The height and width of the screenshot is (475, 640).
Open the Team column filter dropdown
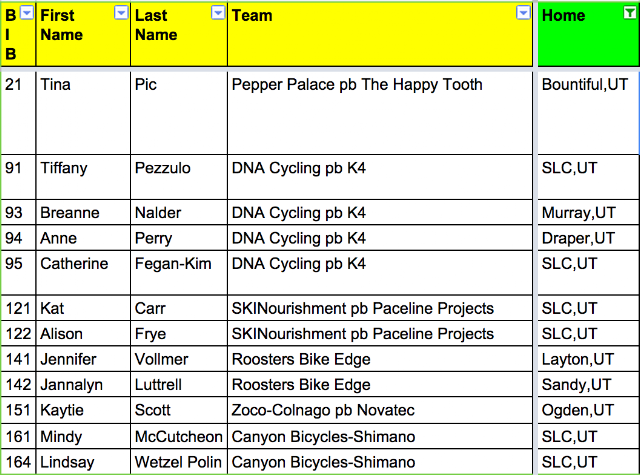pos(523,13)
